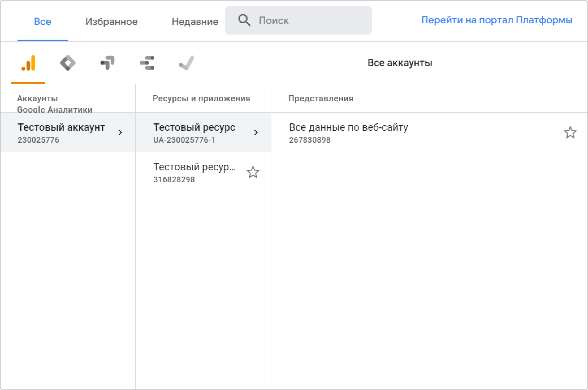Switch to the Tag Manager product icon
The width and height of the screenshot is (588, 390).
coord(68,63)
